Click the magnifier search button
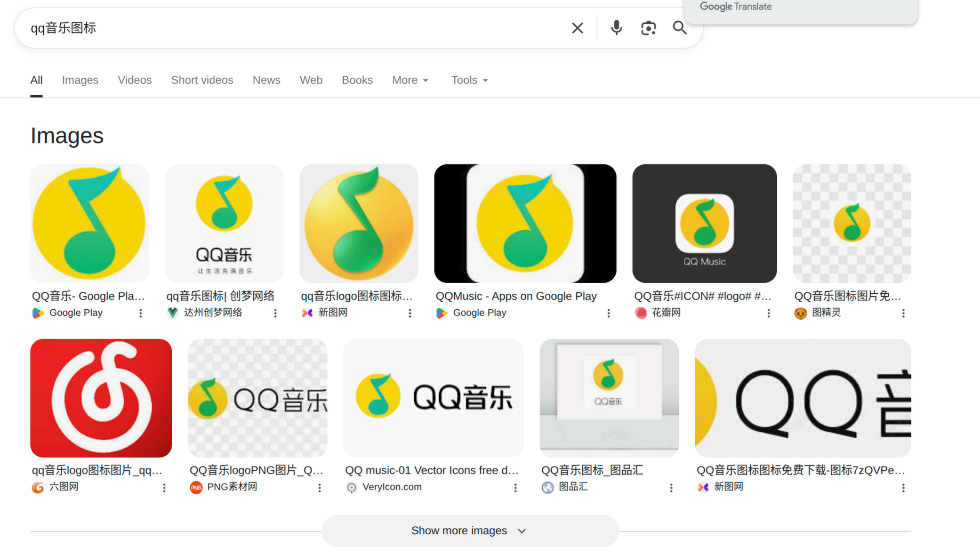 679,28
